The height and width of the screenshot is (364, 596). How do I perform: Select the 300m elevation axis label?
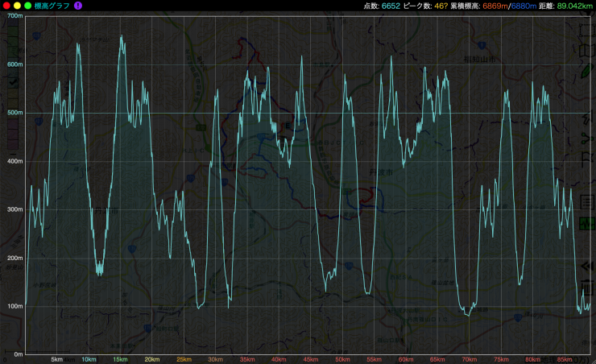(14, 209)
